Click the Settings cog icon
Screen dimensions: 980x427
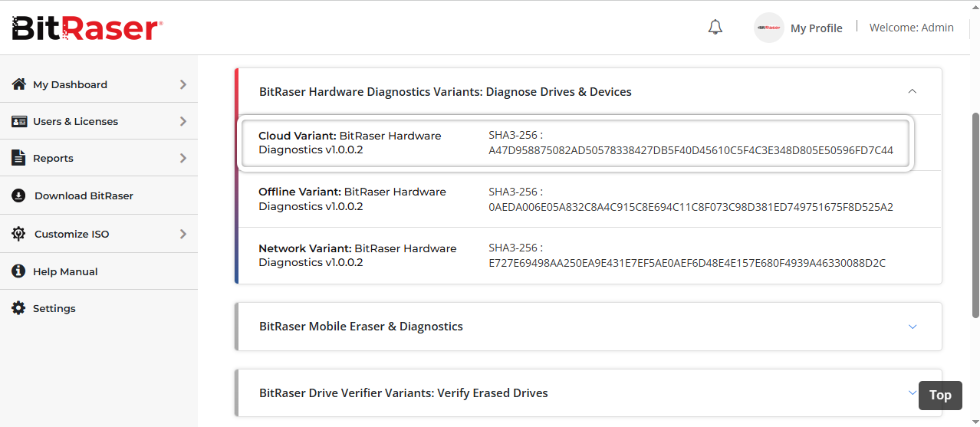pos(19,308)
